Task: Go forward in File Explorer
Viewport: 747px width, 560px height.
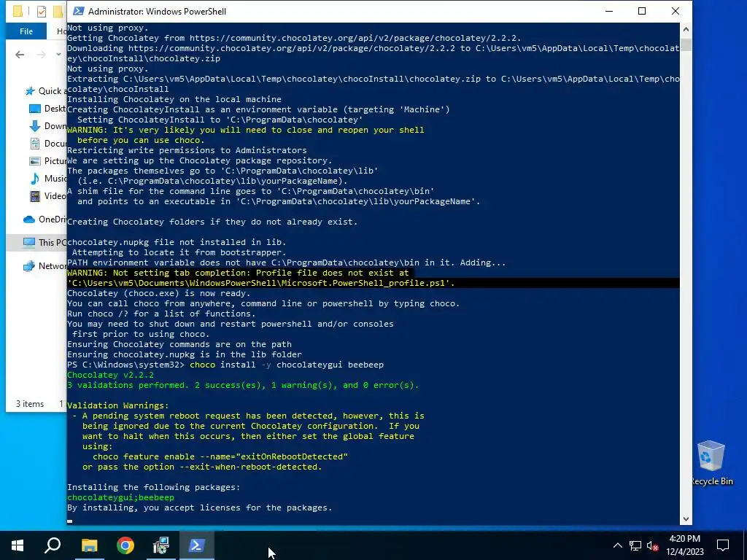Action: coord(42,55)
